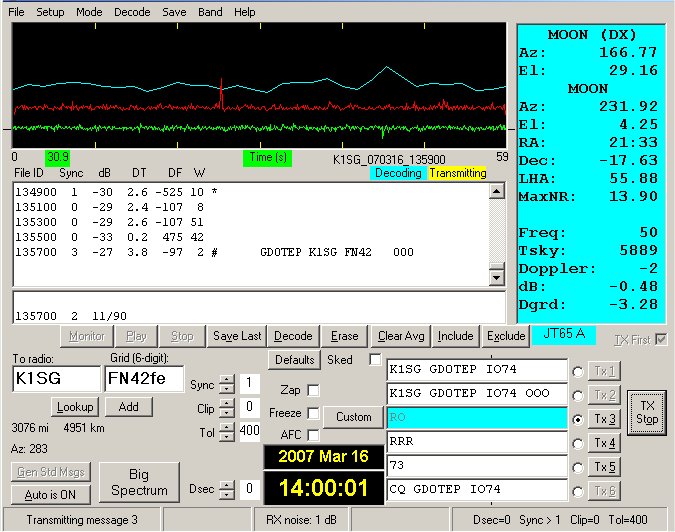Click the Clear Avg button

click(x=400, y=336)
